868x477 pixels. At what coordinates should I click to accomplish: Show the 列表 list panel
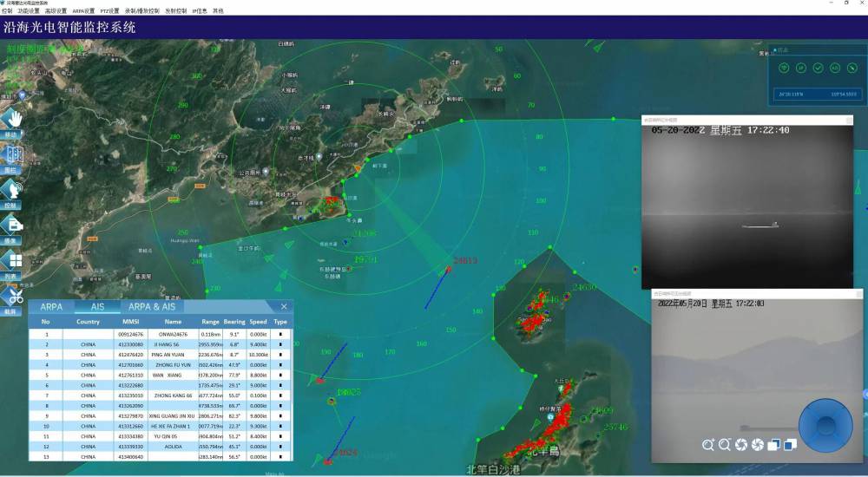coord(11,264)
